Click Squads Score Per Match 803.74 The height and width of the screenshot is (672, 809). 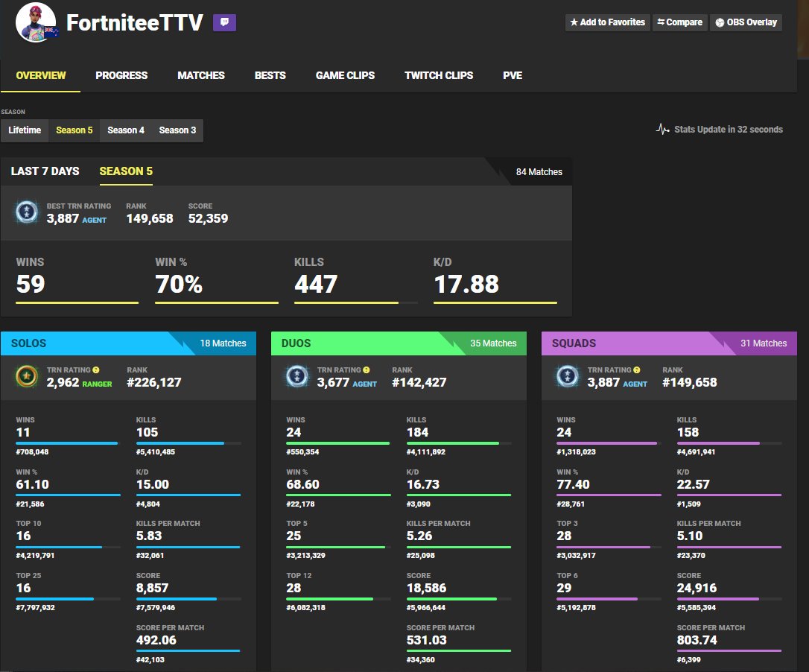pyautogui.click(x=697, y=640)
